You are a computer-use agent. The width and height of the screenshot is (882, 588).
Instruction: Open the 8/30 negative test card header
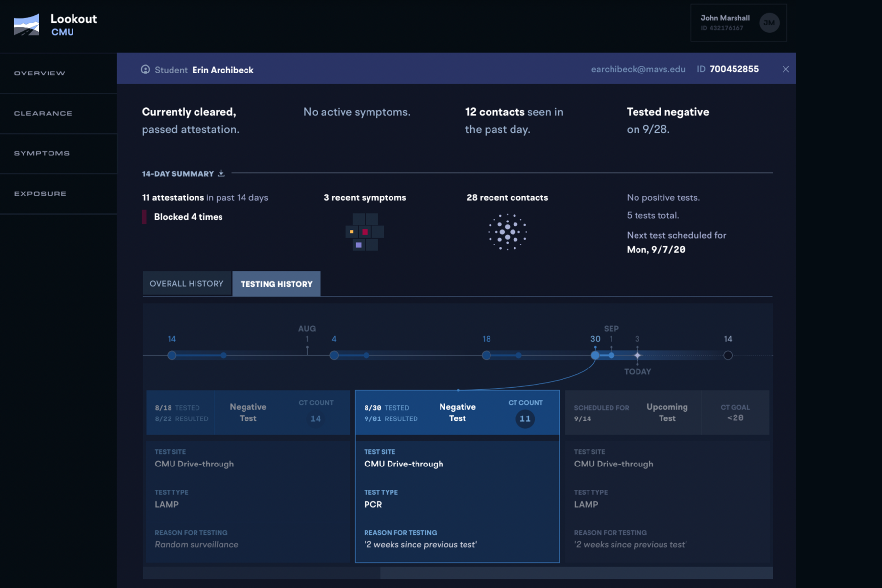tap(457, 413)
